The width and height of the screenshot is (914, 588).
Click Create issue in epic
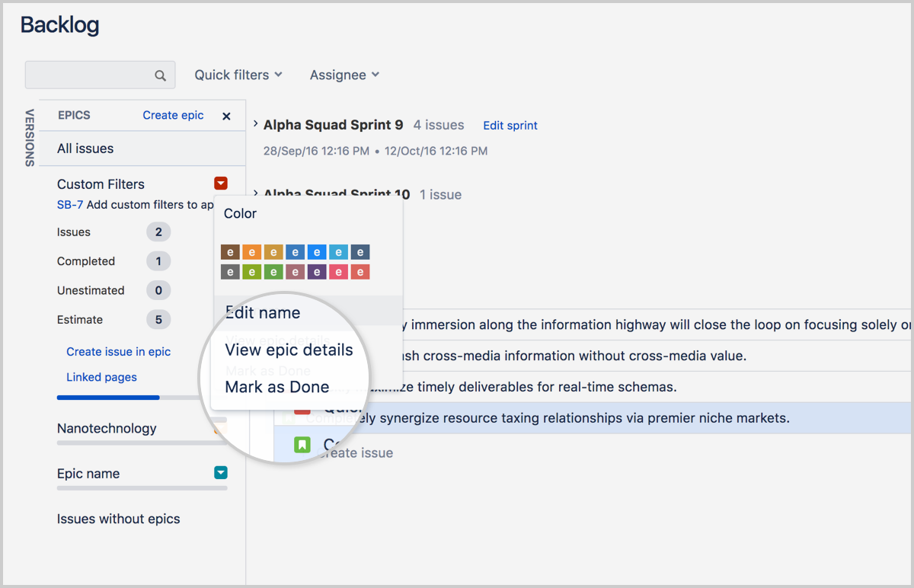pyautogui.click(x=118, y=351)
